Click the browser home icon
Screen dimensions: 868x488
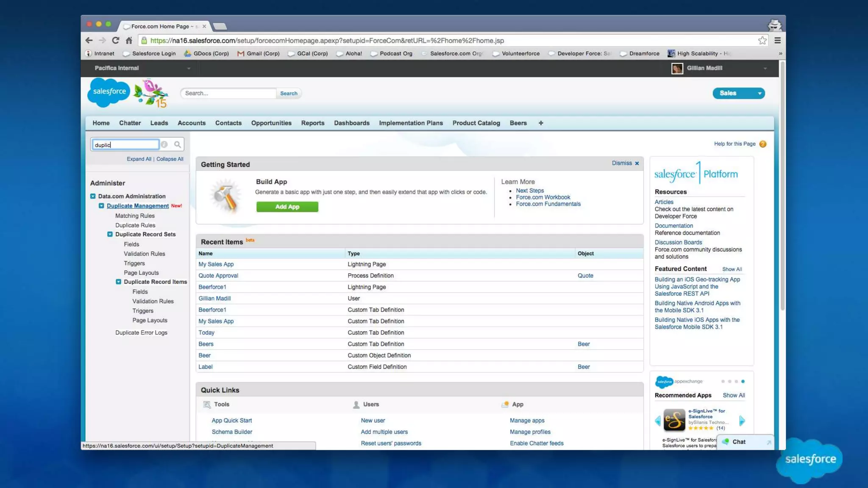pos(129,40)
